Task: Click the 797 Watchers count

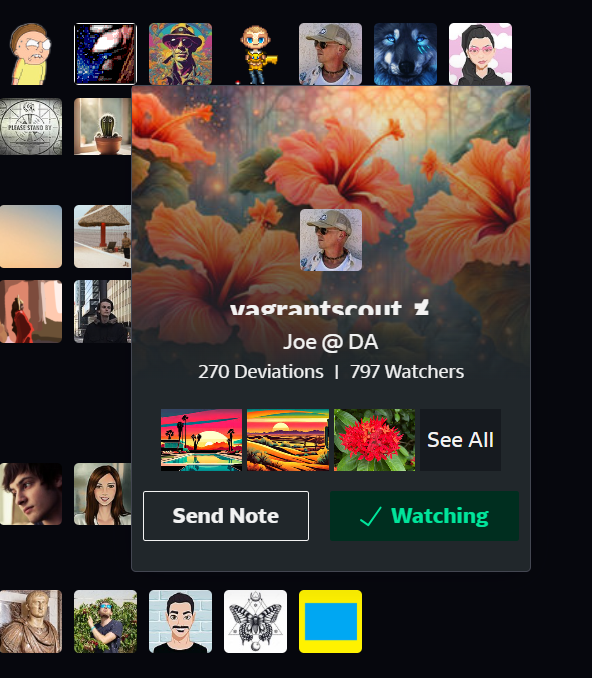Action: click(x=407, y=372)
